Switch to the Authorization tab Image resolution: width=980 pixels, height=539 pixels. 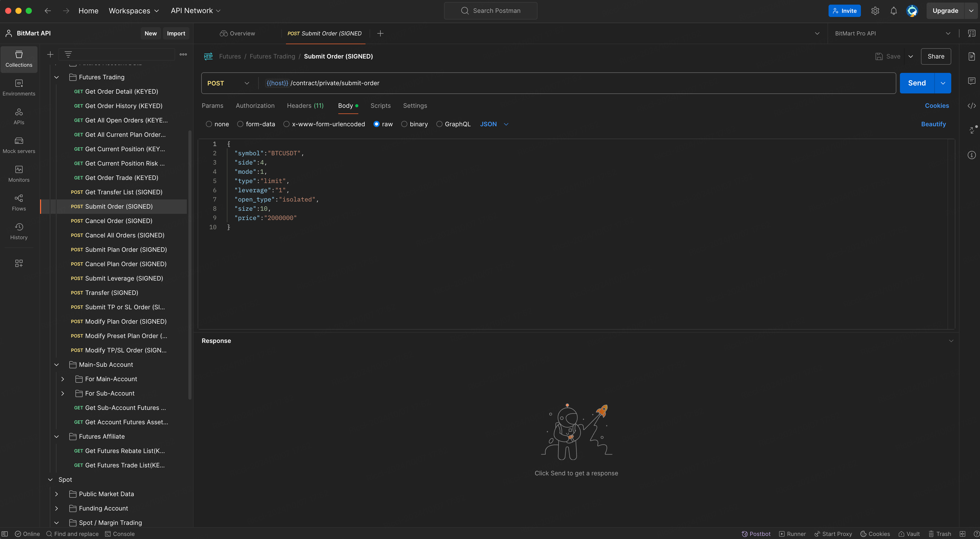click(x=255, y=106)
